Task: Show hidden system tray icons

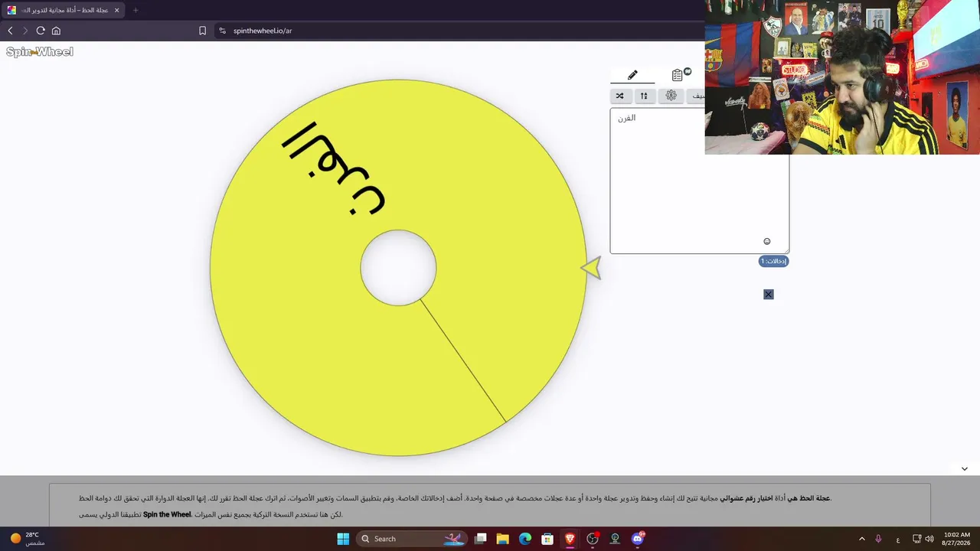Action: coord(862,539)
